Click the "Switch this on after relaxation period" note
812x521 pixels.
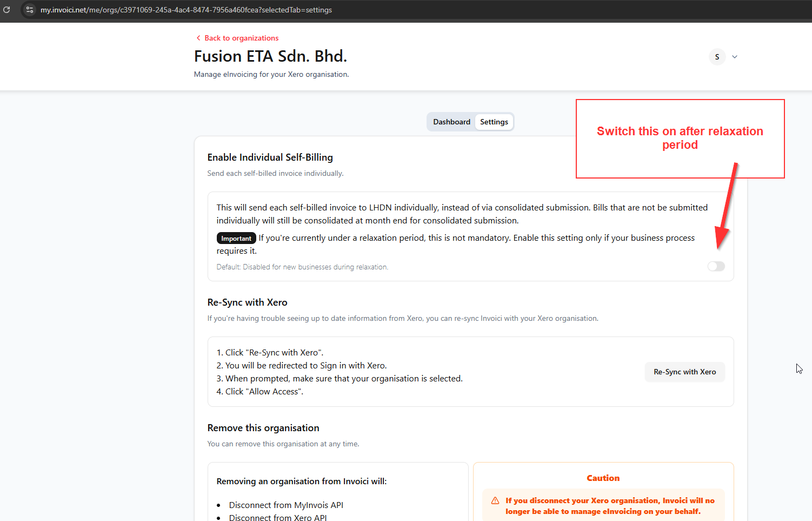point(680,138)
